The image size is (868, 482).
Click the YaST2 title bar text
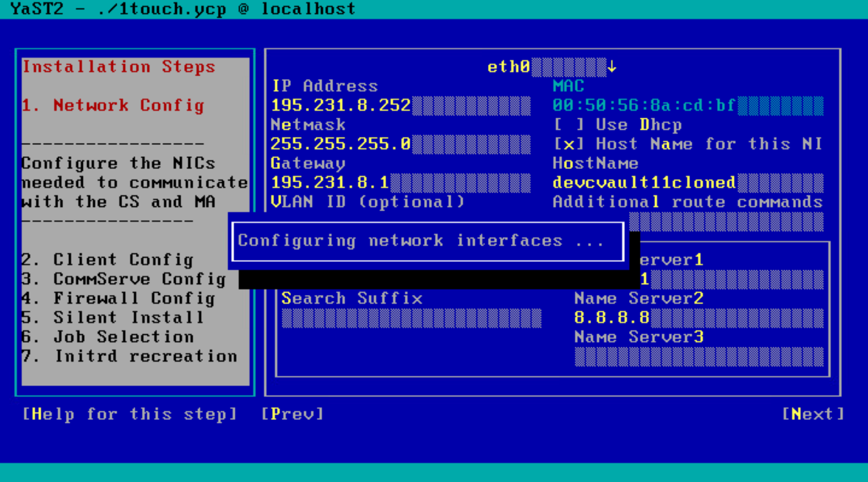click(x=183, y=9)
